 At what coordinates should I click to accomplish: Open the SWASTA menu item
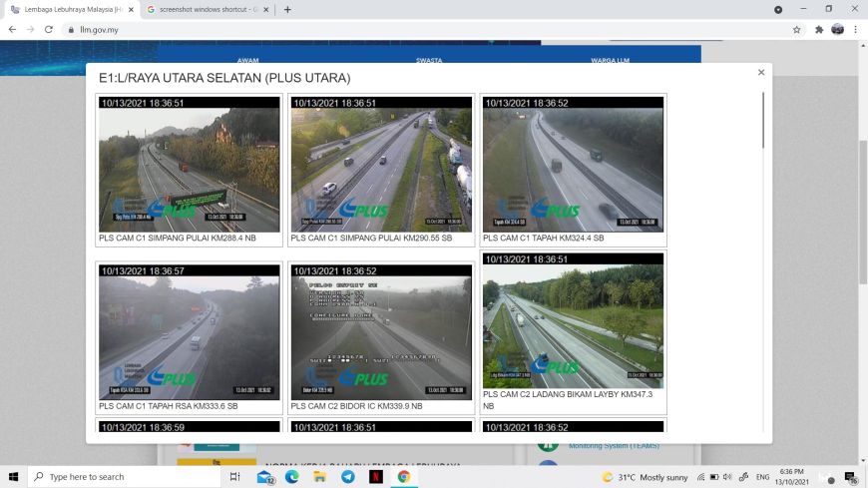[x=429, y=61]
